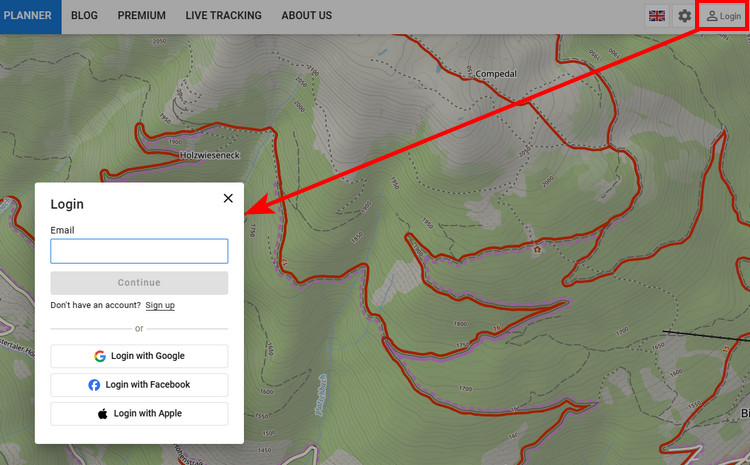This screenshot has width=750, height=465.
Task: Choose Login with Facebook
Action: pos(139,385)
